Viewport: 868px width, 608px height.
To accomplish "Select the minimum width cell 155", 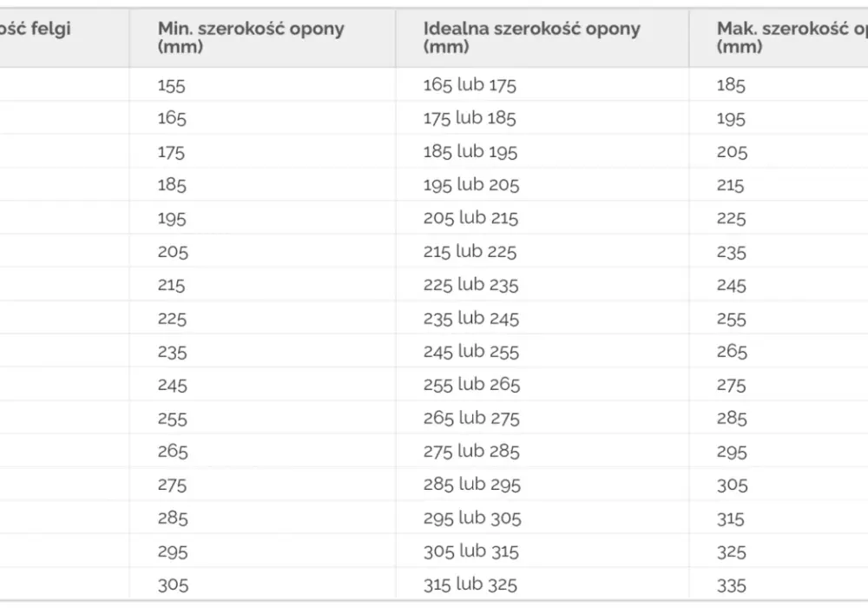I will pyautogui.click(x=171, y=86).
